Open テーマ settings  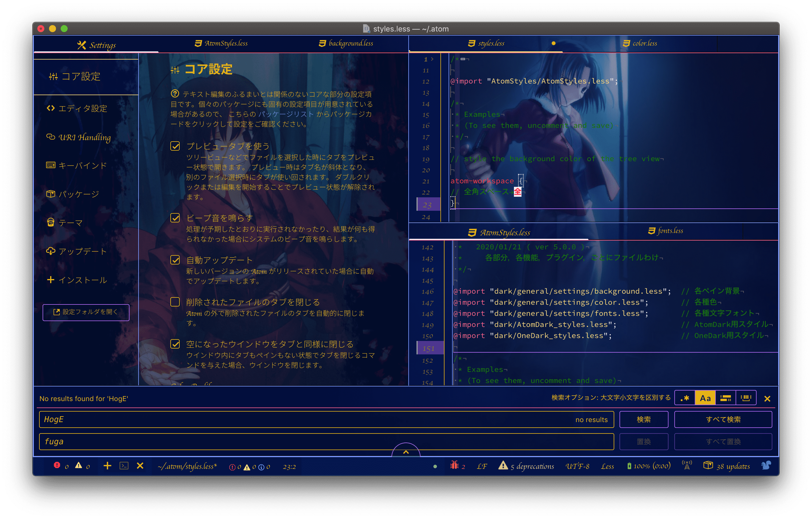pos(64,223)
